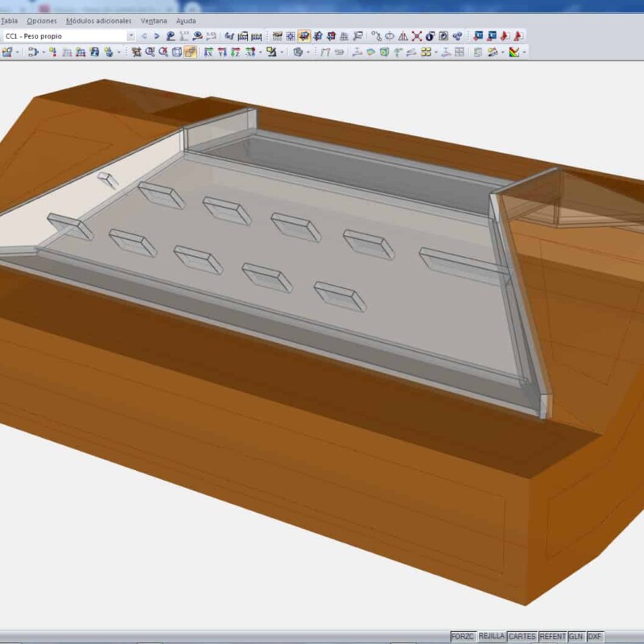Open the Ventana menu
The width and height of the screenshot is (644, 644).
(x=154, y=21)
